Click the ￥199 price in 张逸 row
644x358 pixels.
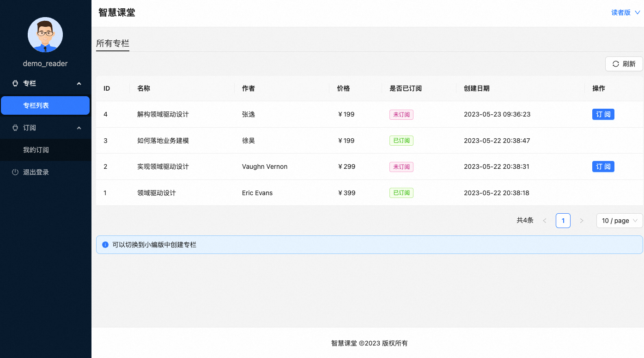(346, 114)
